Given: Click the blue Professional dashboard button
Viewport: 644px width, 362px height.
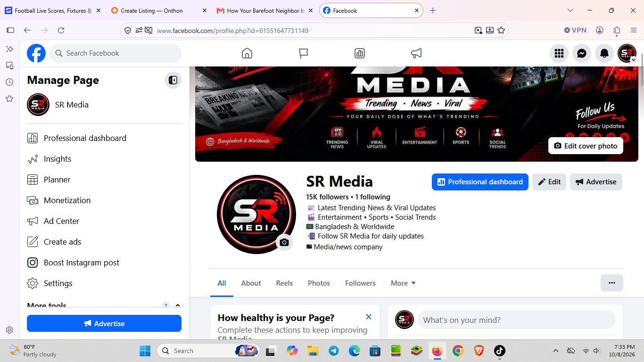Looking at the screenshot, I should click(480, 182).
